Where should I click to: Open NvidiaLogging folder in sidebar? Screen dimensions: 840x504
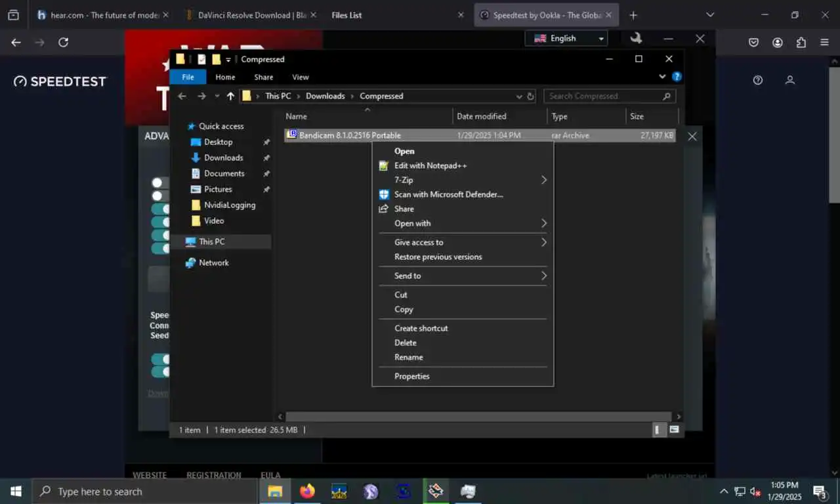tap(229, 205)
